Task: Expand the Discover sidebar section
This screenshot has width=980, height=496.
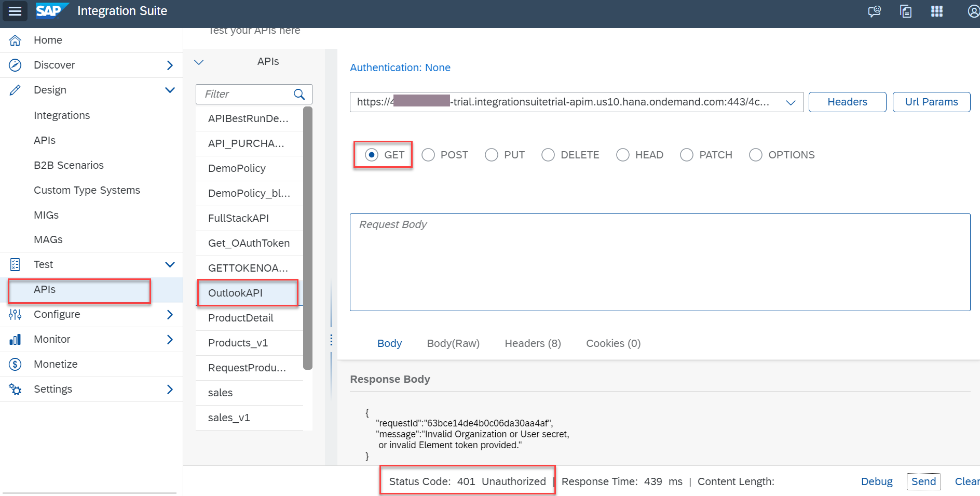Action: [x=170, y=65]
